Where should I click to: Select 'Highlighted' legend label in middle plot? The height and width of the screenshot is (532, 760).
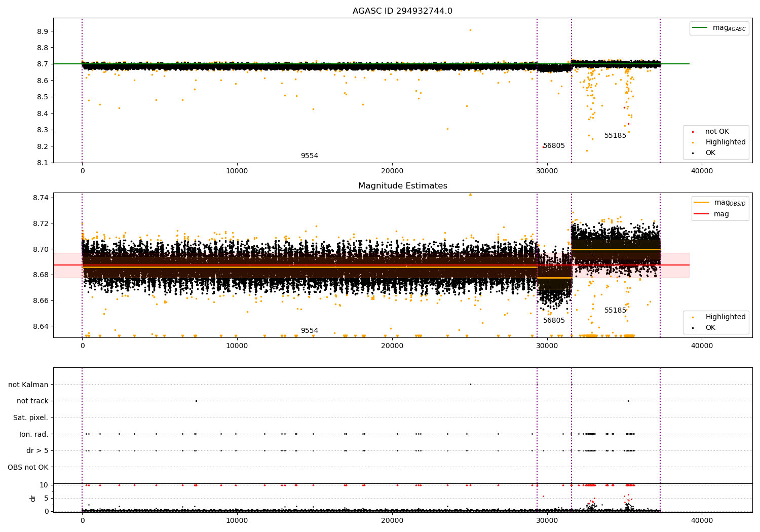726,317
